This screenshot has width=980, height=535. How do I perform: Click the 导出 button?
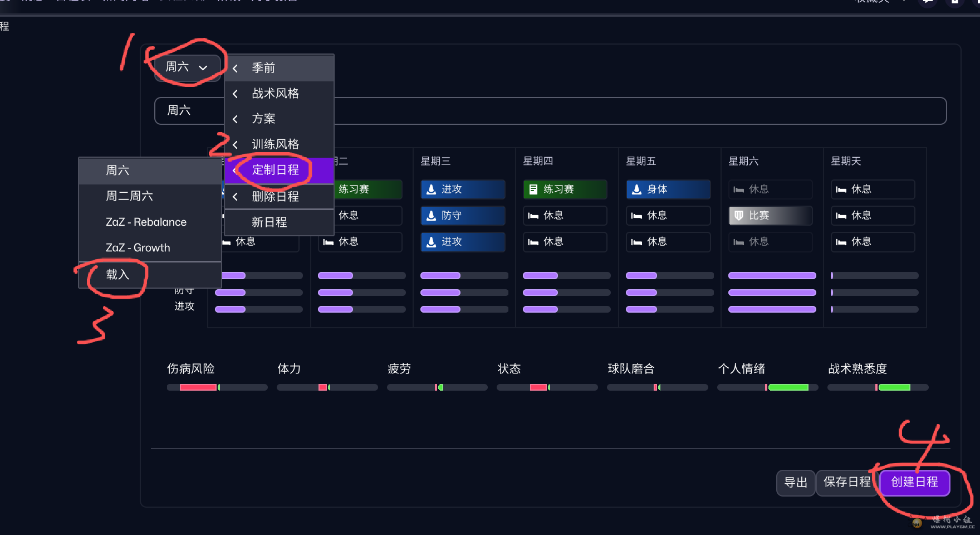[795, 483]
